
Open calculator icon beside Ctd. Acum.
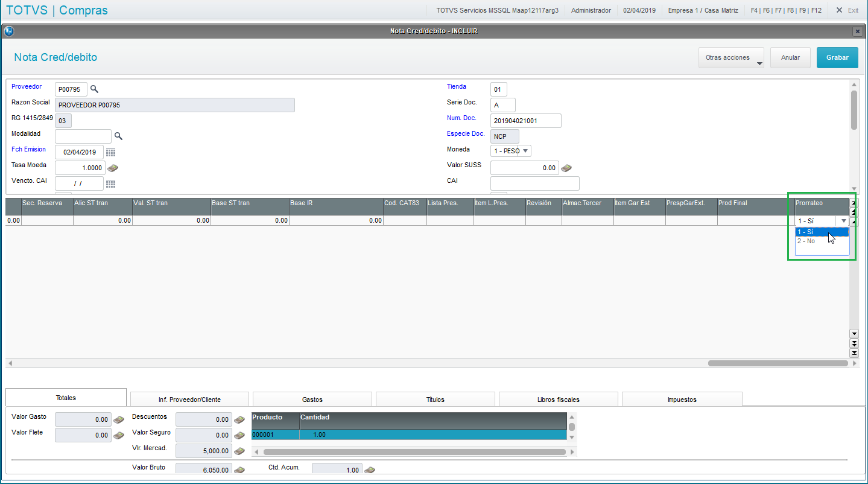tap(370, 470)
